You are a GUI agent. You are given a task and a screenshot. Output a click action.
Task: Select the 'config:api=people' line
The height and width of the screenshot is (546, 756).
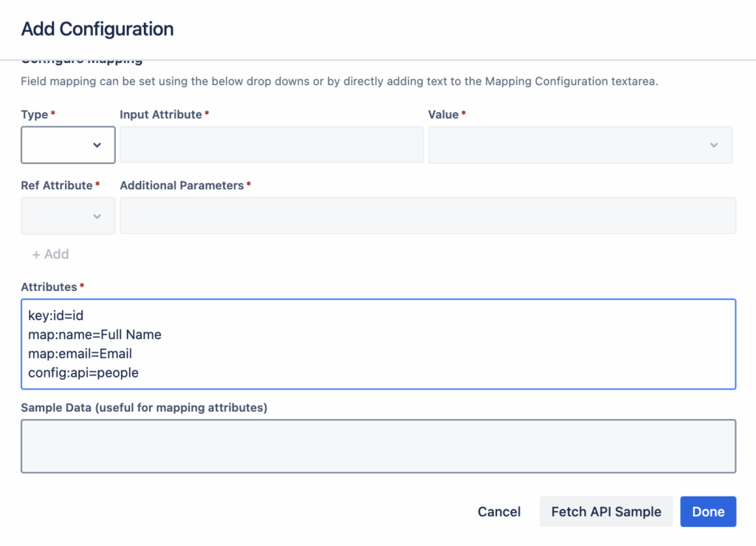click(83, 373)
